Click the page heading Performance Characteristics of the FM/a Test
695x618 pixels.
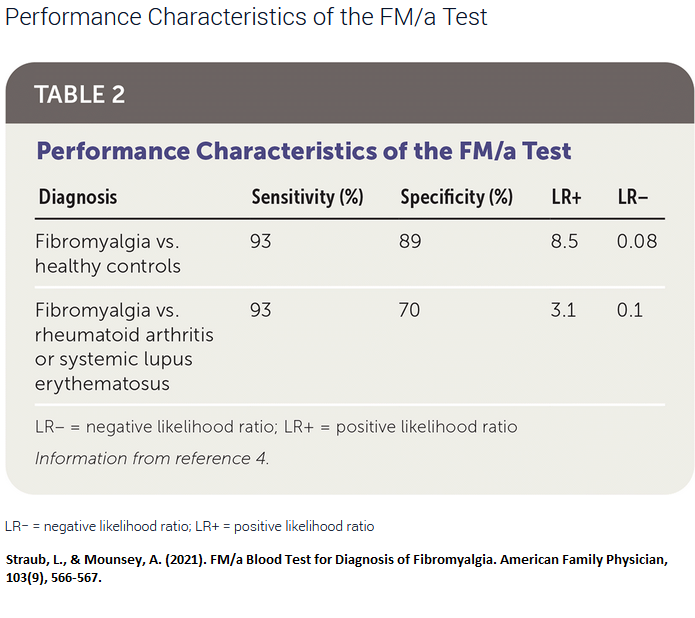pyautogui.click(x=246, y=18)
